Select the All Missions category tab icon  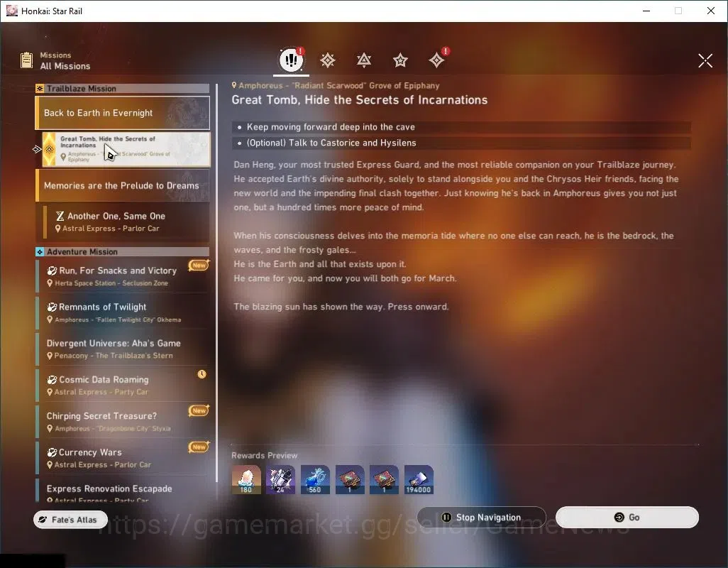pyautogui.click(x=291, y=60)
